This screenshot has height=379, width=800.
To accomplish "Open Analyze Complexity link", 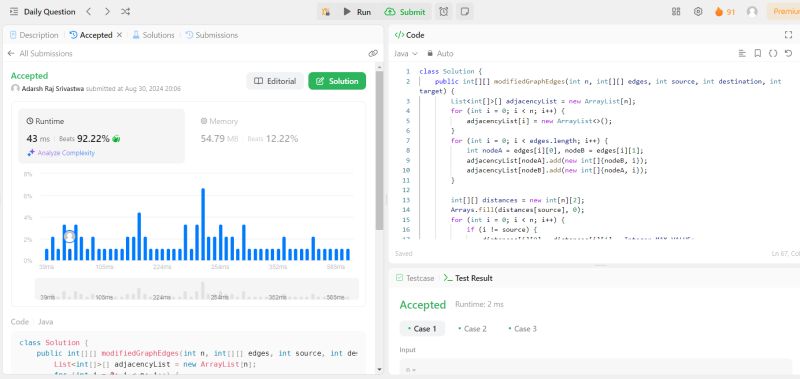I will pyautogui.click(x=61, y=153).
